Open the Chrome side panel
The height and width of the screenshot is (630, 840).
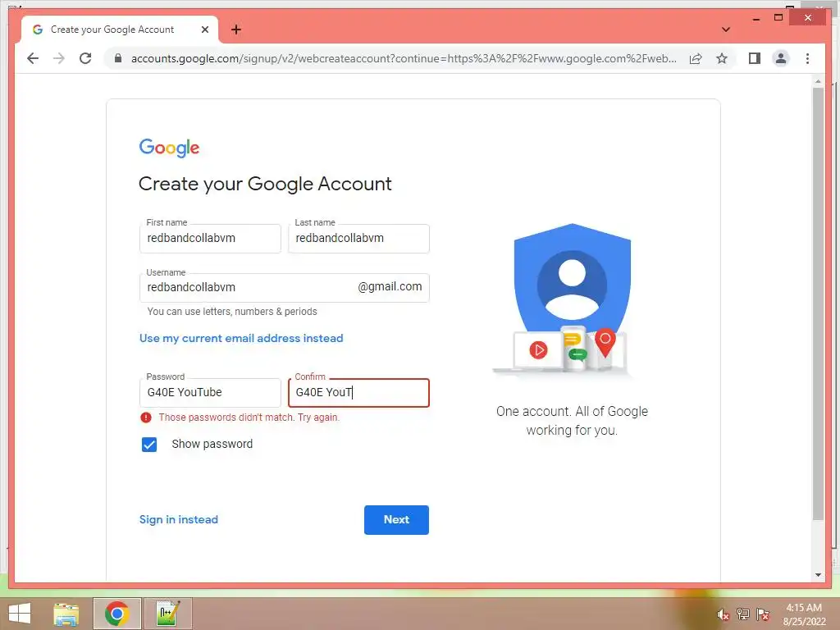tap(755, 58)
